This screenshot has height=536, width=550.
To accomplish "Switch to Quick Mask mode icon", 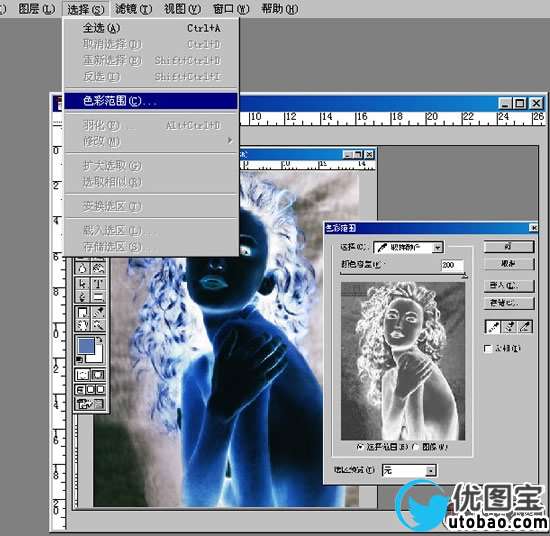I will [x=98, y=375].
